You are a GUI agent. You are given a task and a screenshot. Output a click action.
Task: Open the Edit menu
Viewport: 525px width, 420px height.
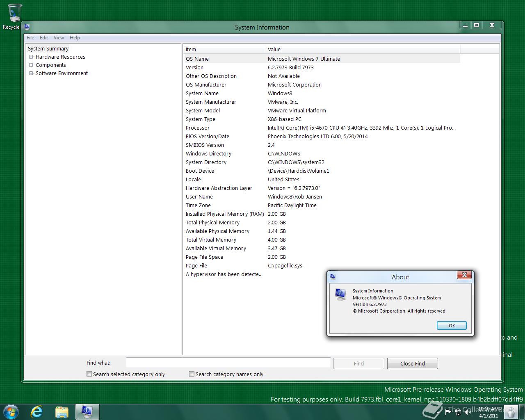pos(44,38)
